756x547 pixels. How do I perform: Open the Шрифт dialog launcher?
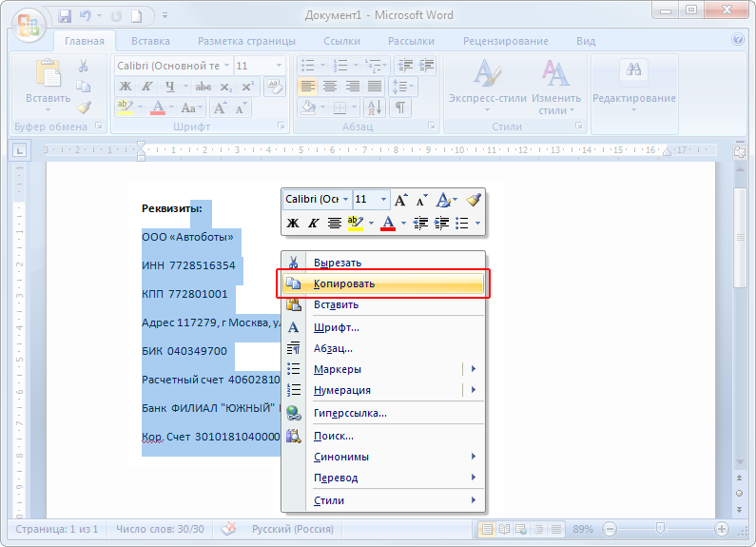(281, 126)
